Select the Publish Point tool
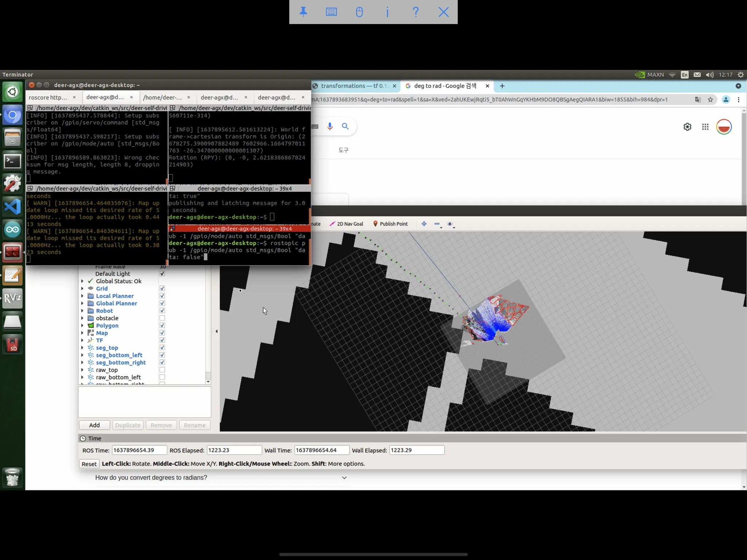 point(390,224)
